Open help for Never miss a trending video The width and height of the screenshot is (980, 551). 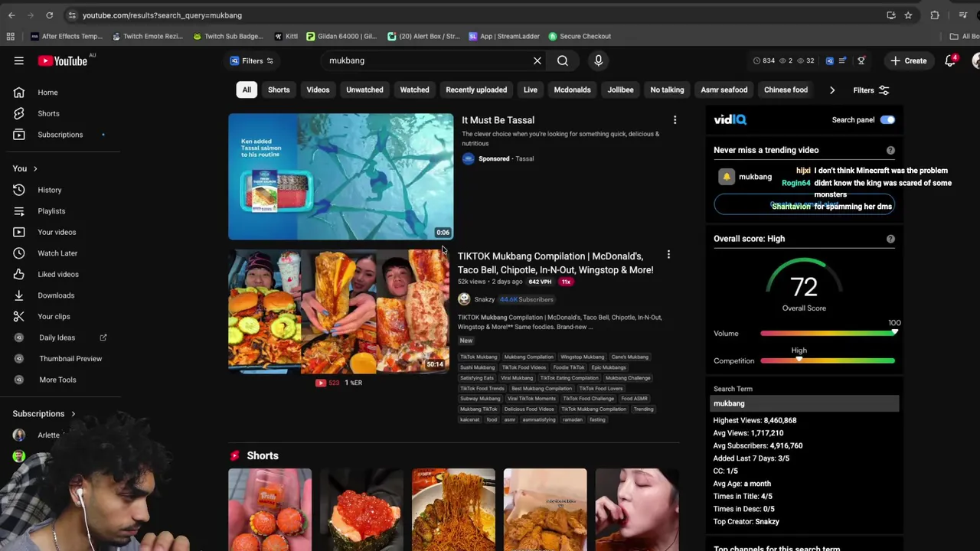tap(890, 151)
